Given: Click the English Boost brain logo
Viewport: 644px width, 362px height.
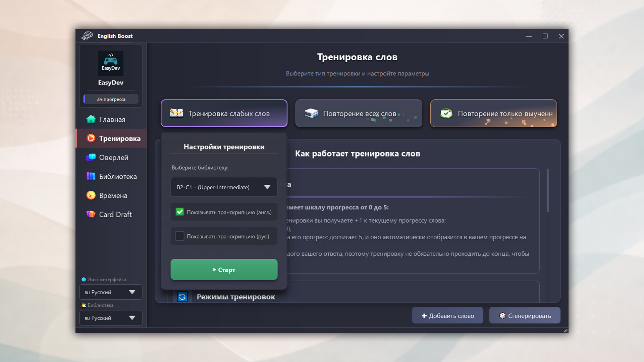Looking at the screenshot, I should click(x=87, y=36).
